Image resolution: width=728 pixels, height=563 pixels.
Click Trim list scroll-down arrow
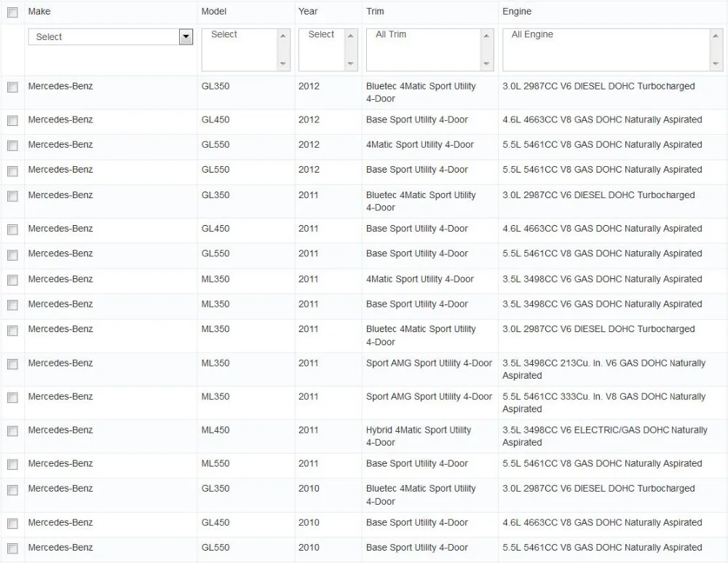486,63
